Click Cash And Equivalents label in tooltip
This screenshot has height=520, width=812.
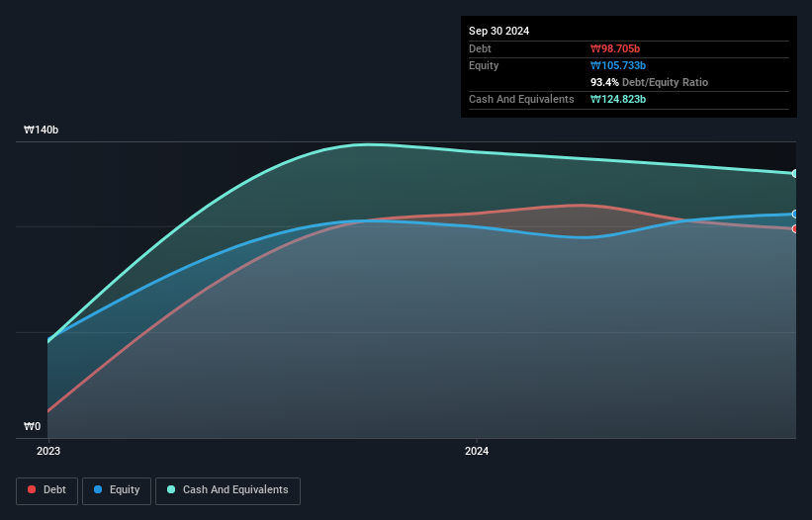pyautogui.click(x=521, y=99)
